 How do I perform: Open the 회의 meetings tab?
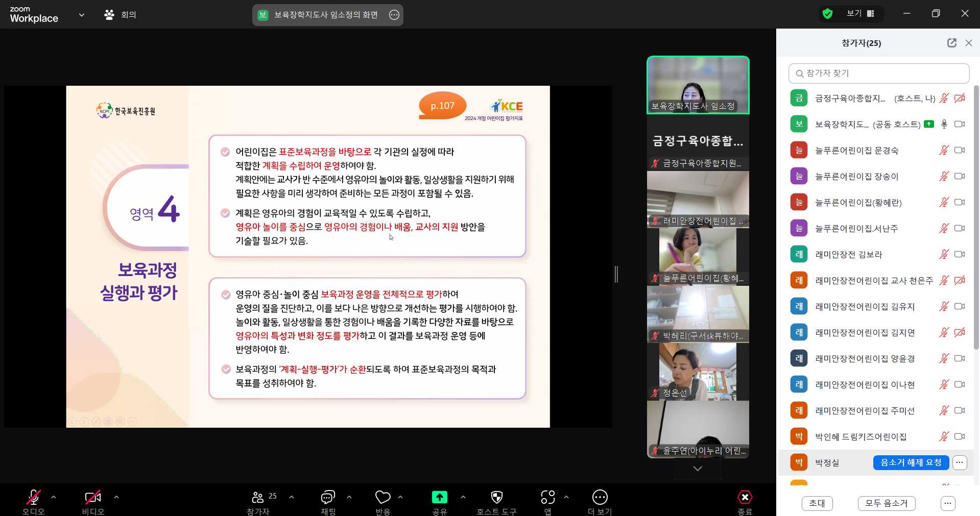coord(121,15)
